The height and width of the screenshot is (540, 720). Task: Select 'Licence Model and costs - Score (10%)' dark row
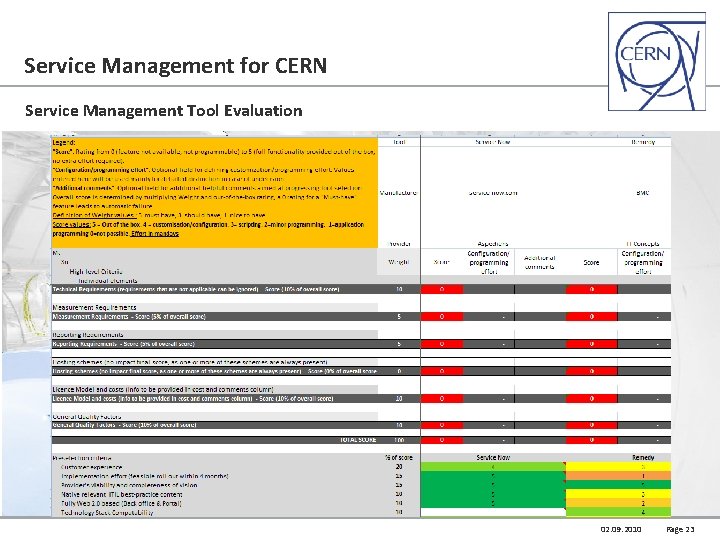214,399
